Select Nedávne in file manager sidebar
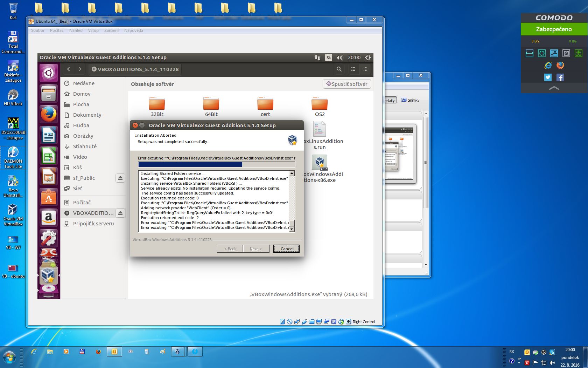Screen dimensions: 588x368 click(93, 83)
